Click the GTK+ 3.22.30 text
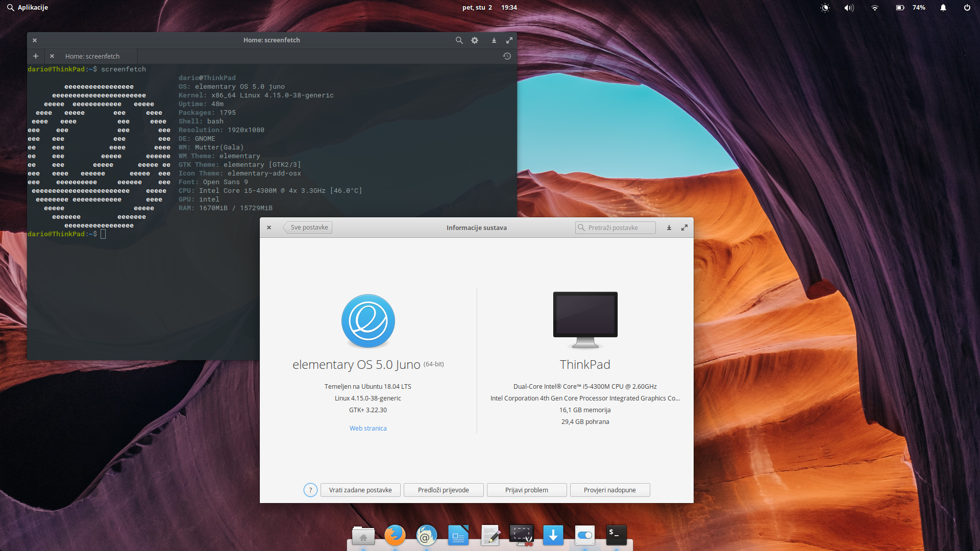980x551 pixels. click(x=368, y=410)
